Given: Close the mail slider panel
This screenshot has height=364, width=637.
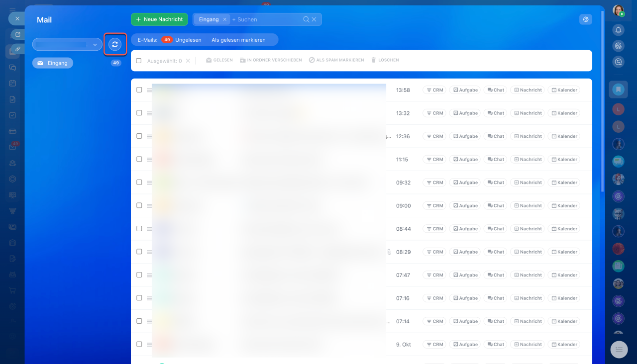Looking at the screenshot, I should point(17,18).
